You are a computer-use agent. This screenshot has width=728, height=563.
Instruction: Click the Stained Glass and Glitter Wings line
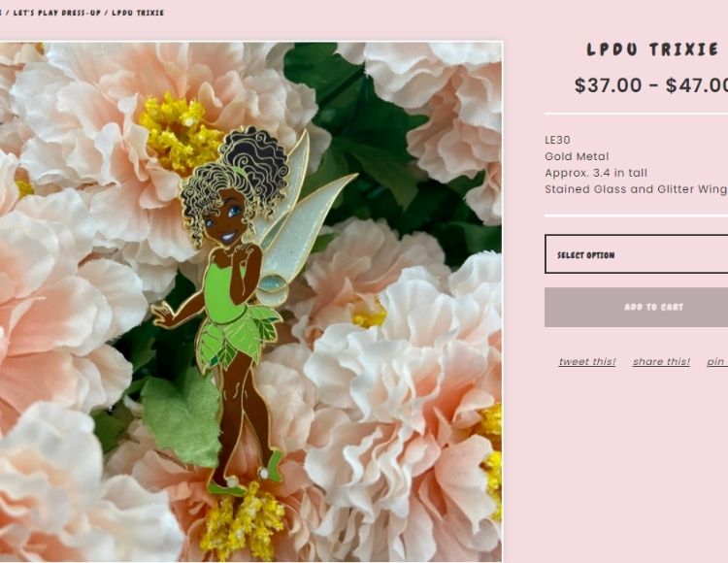(636, 189)
